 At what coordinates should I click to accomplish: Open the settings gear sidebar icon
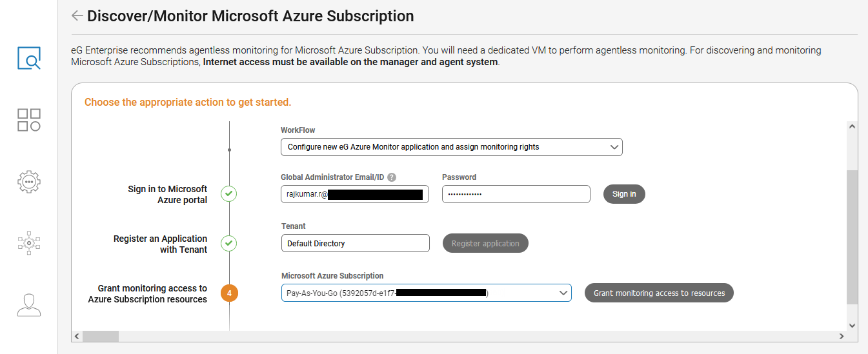click(x=29, y=182)
